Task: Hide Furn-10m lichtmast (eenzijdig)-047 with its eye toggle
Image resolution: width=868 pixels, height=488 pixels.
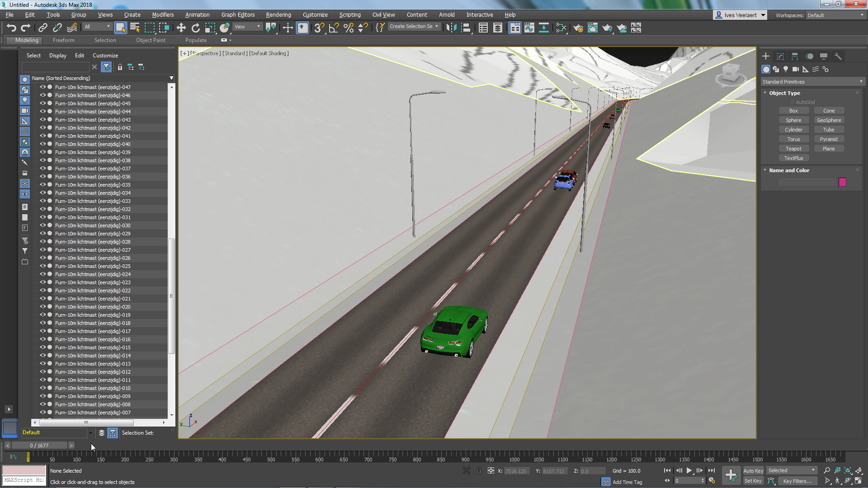Action: coord(43,87)
